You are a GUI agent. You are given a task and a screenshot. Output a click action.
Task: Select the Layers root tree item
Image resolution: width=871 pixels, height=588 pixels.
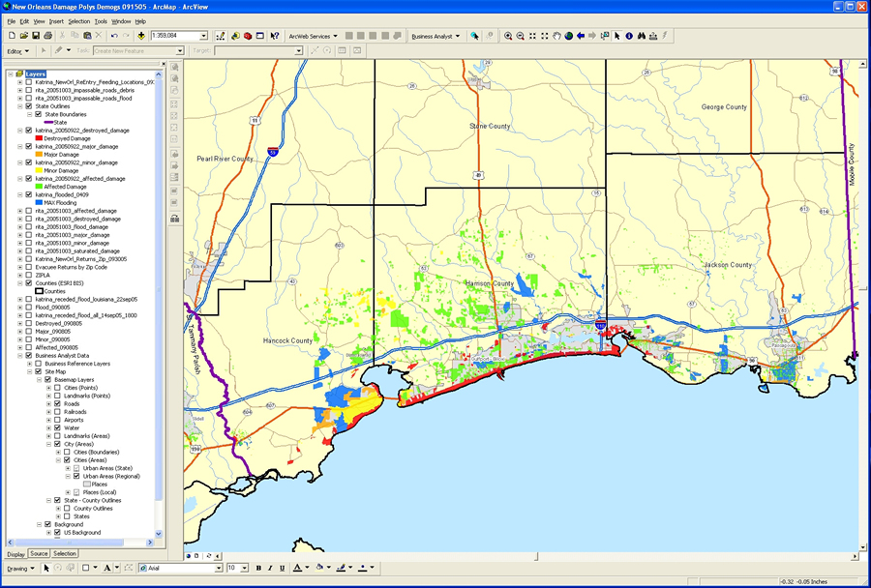35,73
